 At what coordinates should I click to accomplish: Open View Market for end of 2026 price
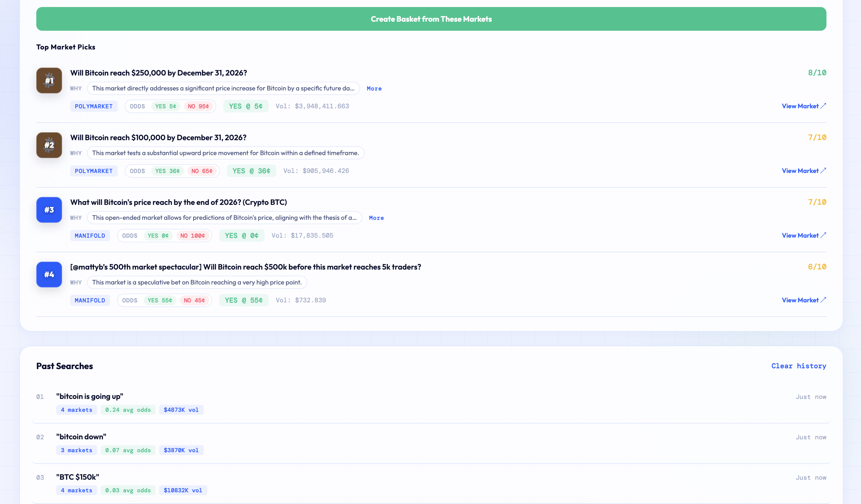click(x=803, y=235)
